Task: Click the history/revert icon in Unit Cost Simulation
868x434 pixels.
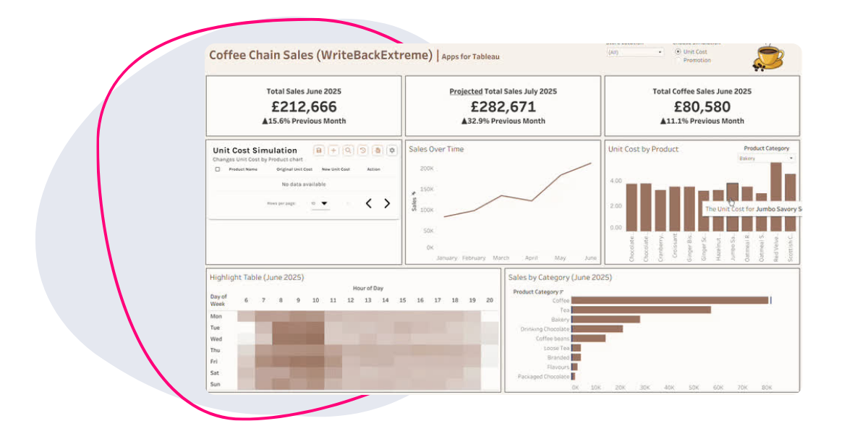Action: 363,150
